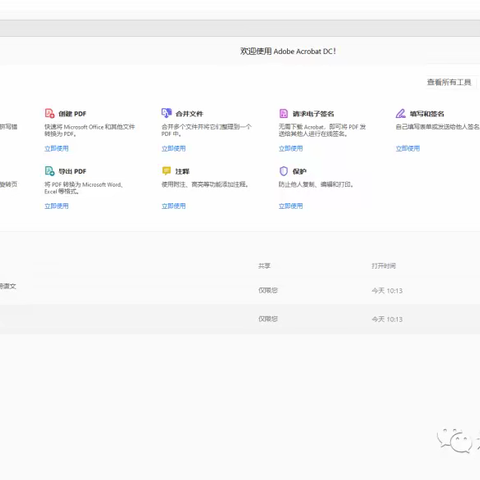
Task: Click the 保护 description about preventing copying
Action: click(x=316, y=184)
